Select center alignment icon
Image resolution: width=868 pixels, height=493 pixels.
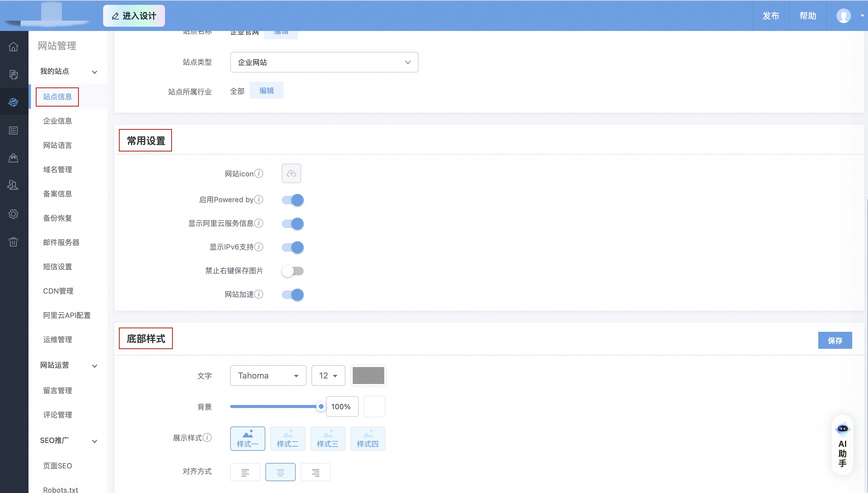[x=280, y=472]
